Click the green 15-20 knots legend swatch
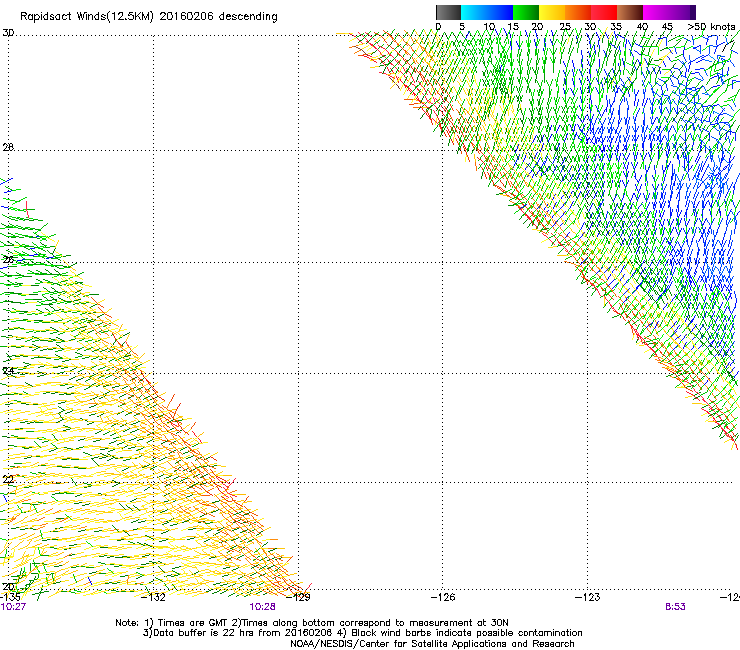Screen dimensions: 740x650 click(526, 12)
